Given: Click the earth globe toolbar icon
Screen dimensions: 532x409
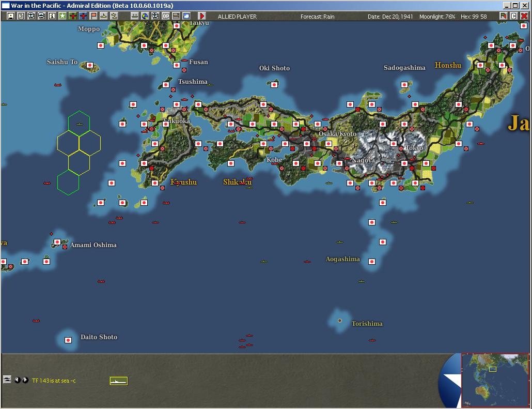Looking at the screenshot, I should click(145, 16).
